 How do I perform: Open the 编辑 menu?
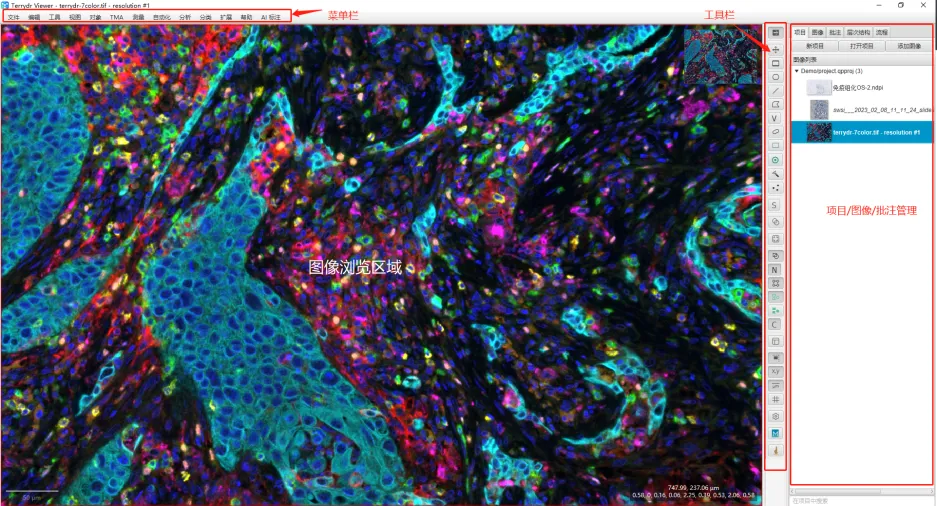pyautogui.click(x=34, y=17)
